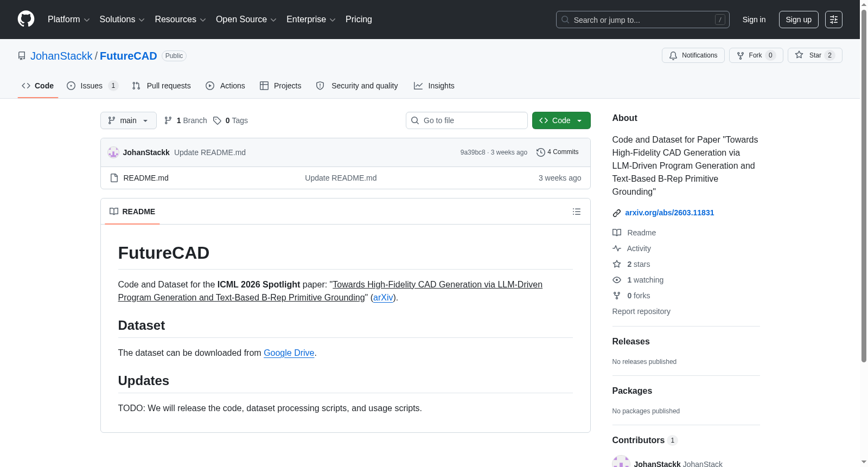Open the arxiv.org/abs/2603.11831 link

[669, 213]
